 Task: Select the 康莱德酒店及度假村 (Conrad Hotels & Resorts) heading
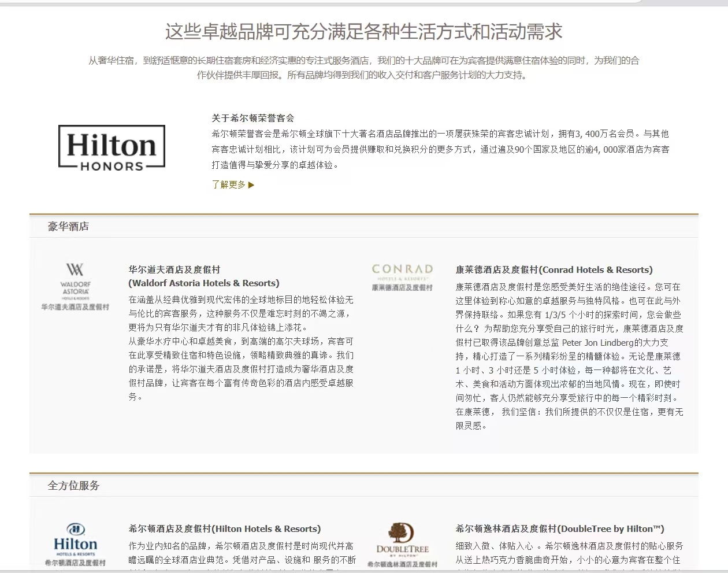coord(554,269)
